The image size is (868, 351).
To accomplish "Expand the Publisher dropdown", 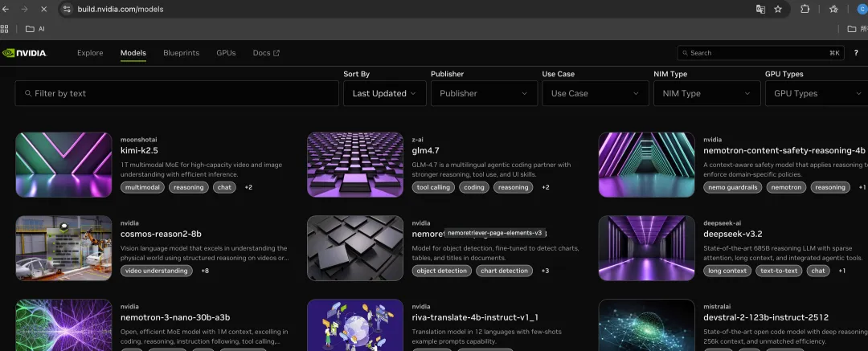I will 484,93.
